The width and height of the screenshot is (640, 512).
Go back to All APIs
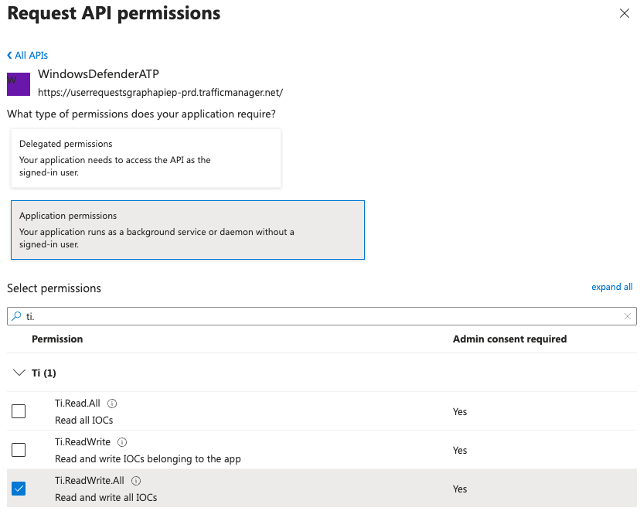[x=27, y=56]
